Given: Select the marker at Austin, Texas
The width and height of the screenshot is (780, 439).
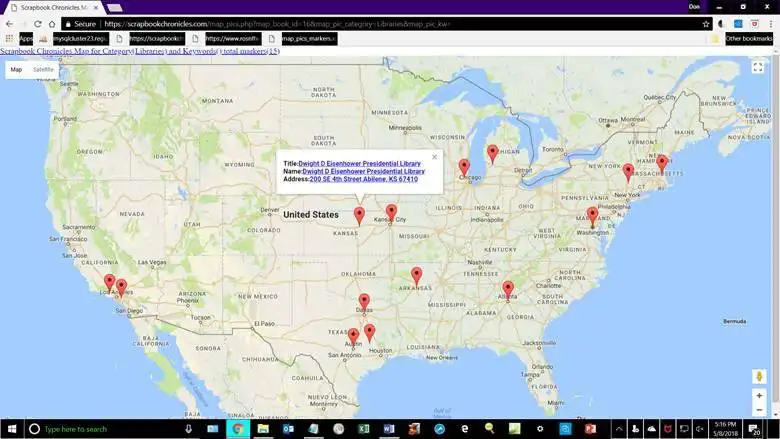Looking at the screenshot, I should 353,338.
